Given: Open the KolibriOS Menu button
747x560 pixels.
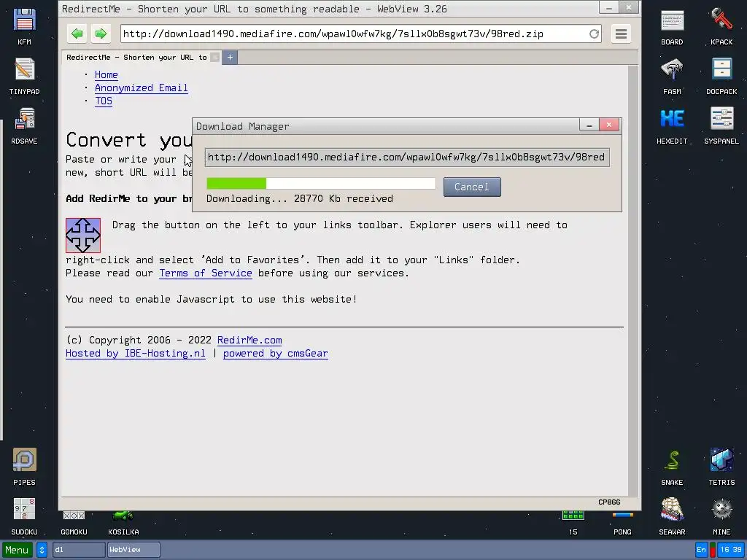Looking at the screenshot, I should [18, 550].
